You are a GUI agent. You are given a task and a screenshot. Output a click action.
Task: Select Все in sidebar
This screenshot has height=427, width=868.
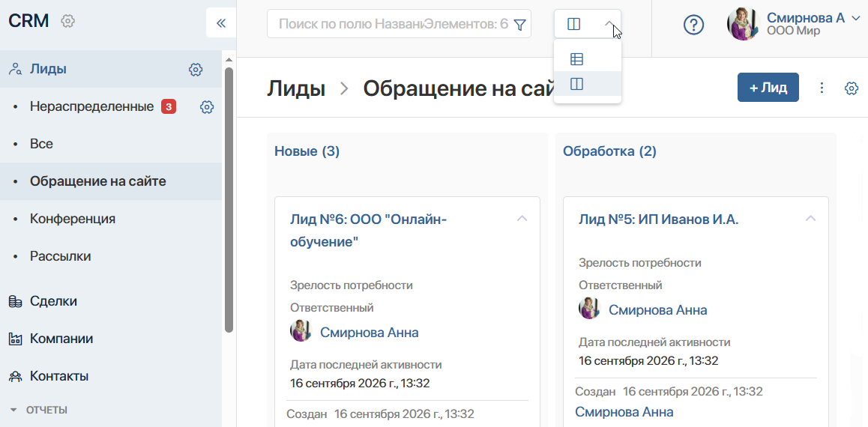[41, 144]
